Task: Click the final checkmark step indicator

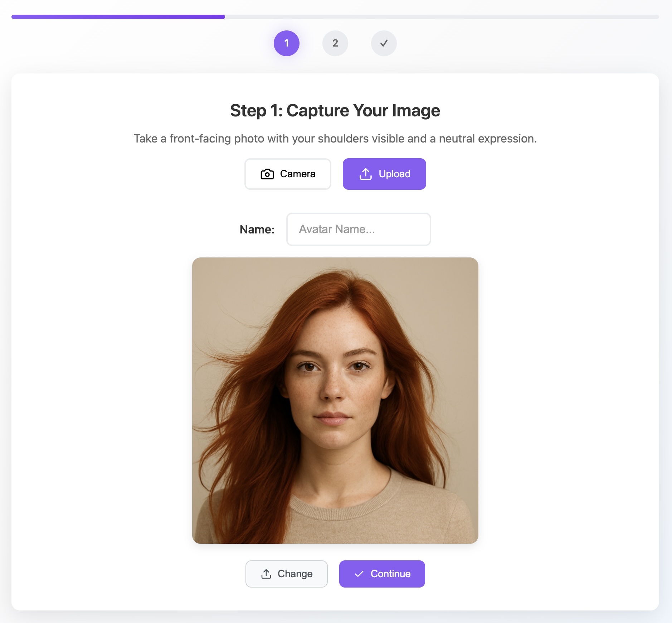Action: [x=384, y=43]
